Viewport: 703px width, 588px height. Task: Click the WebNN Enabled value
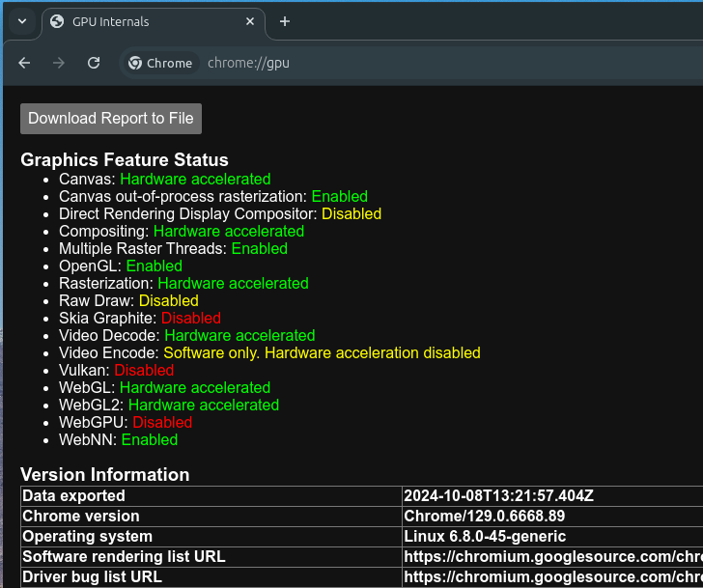tap(150, 440)
